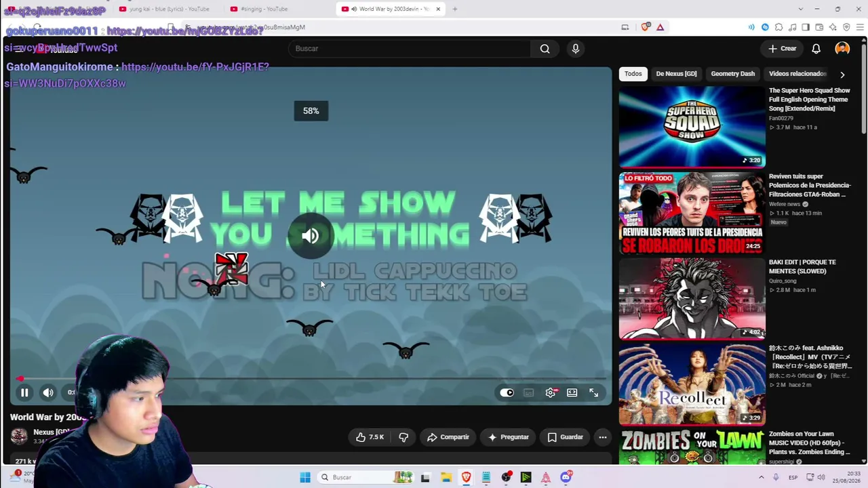
Task: Mute the video with the player volume button
Action: click(x=48, y=392)
